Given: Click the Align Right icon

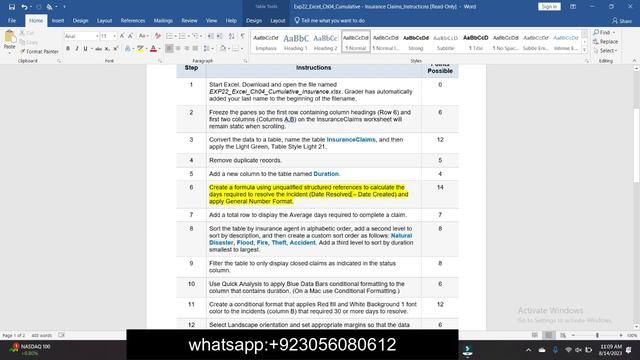Looking at the screenshot, I should pos(187,49).
